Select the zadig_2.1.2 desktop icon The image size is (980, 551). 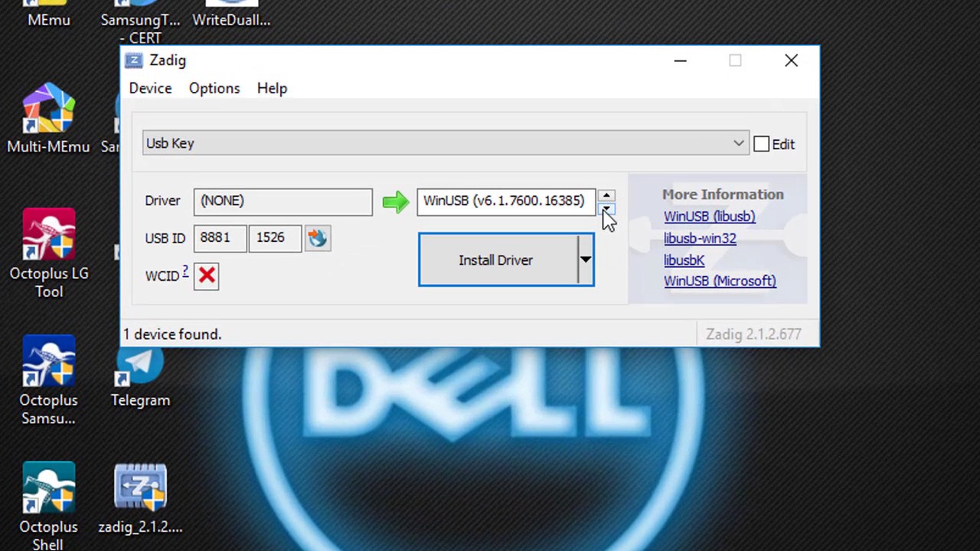140,499
